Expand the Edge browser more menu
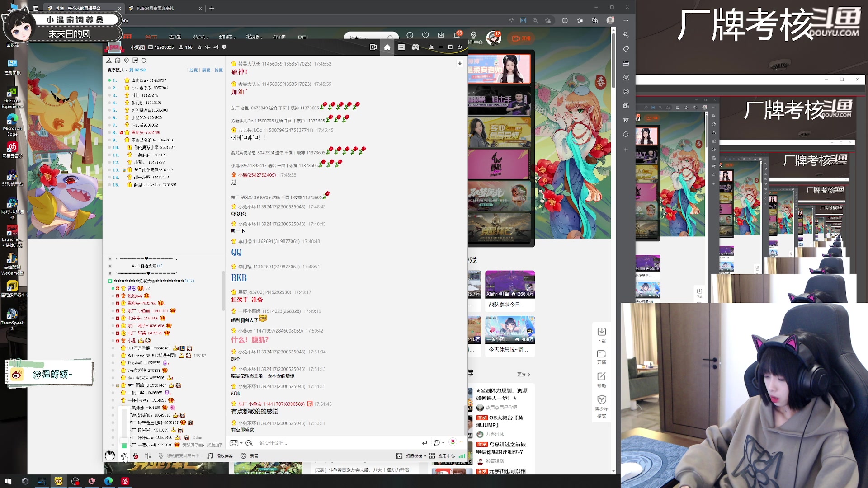 (626, 20)
